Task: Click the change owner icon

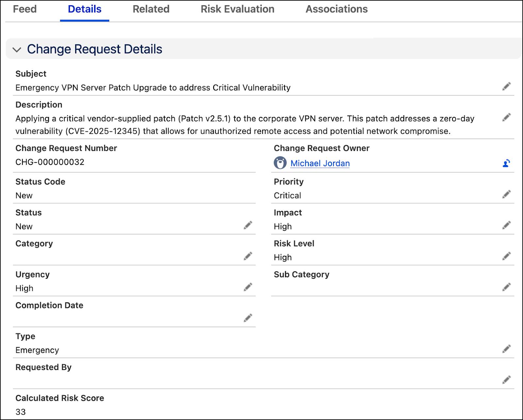Action: (506, 163)
